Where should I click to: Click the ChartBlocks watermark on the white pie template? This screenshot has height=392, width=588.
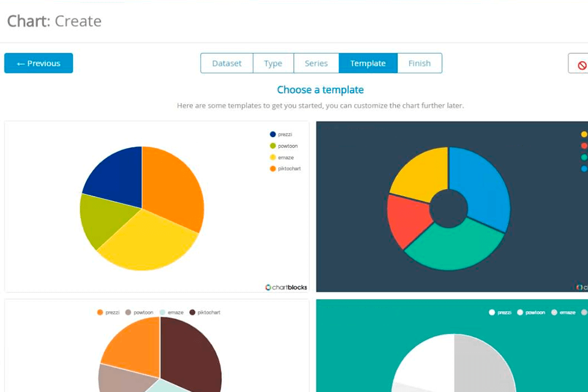285,287
